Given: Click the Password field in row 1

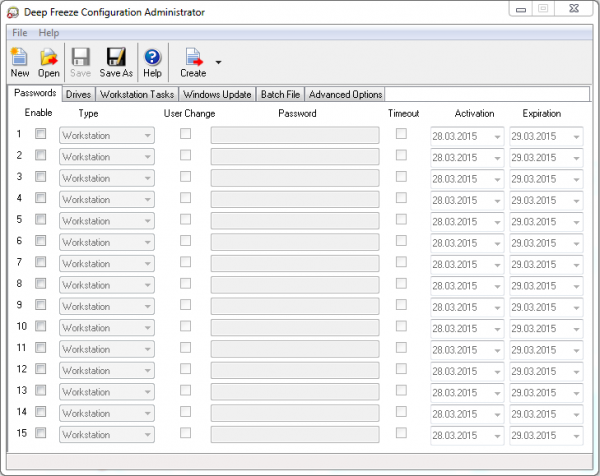Looking at the screenshot, I should tap(295, 135).
